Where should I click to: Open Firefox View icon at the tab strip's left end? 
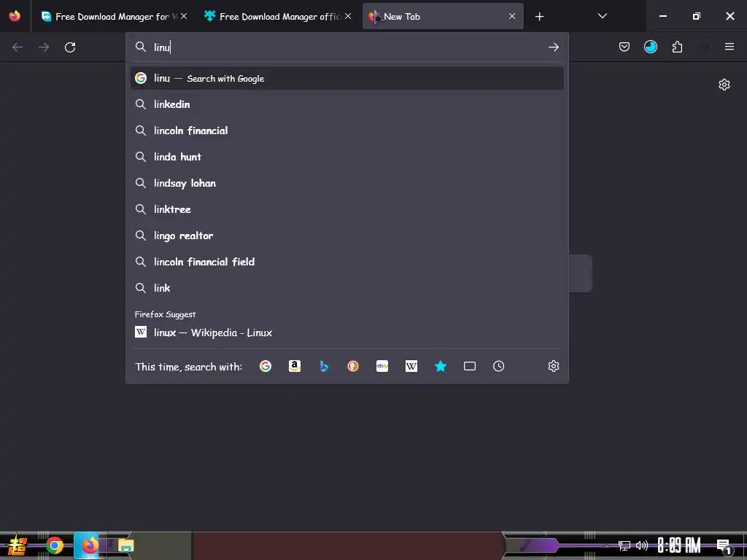pos(15,16)
